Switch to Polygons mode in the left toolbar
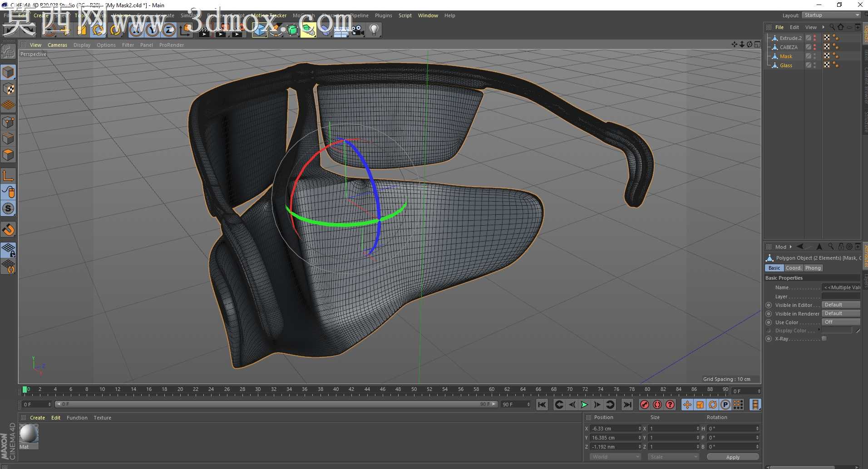The width and height of the screenshot is (868, 469). pos(8,155)
